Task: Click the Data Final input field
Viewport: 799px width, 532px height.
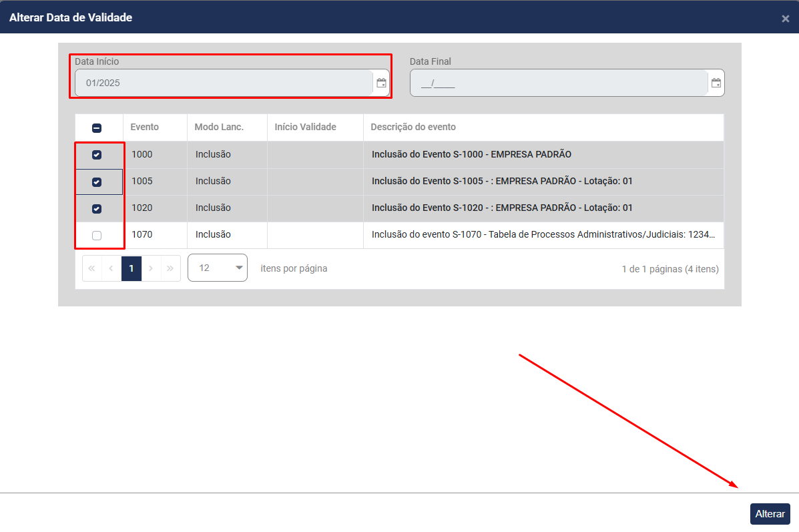Action: [x=558, y=83]
